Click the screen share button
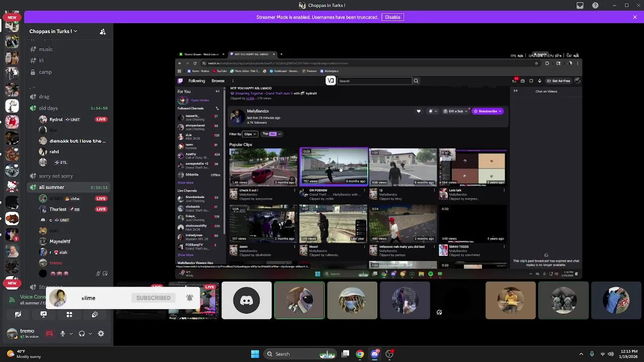Screen dimensions: 644x362 coord(43,314)
